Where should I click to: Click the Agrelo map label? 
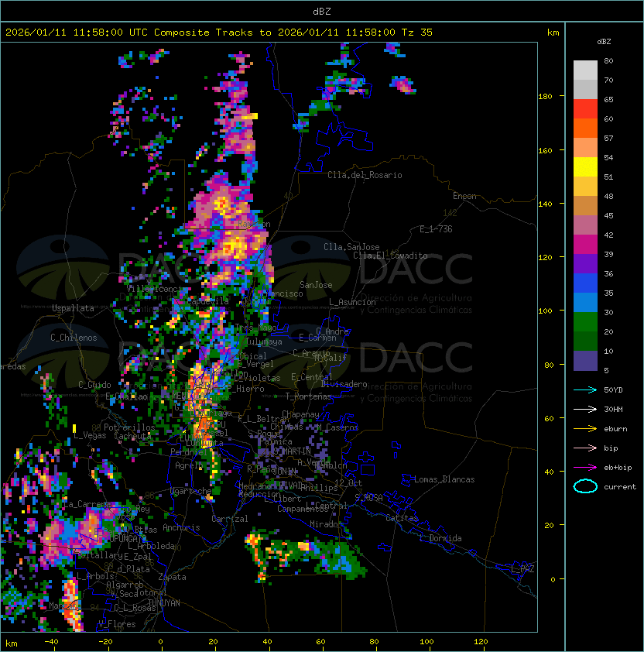(189, 465)
